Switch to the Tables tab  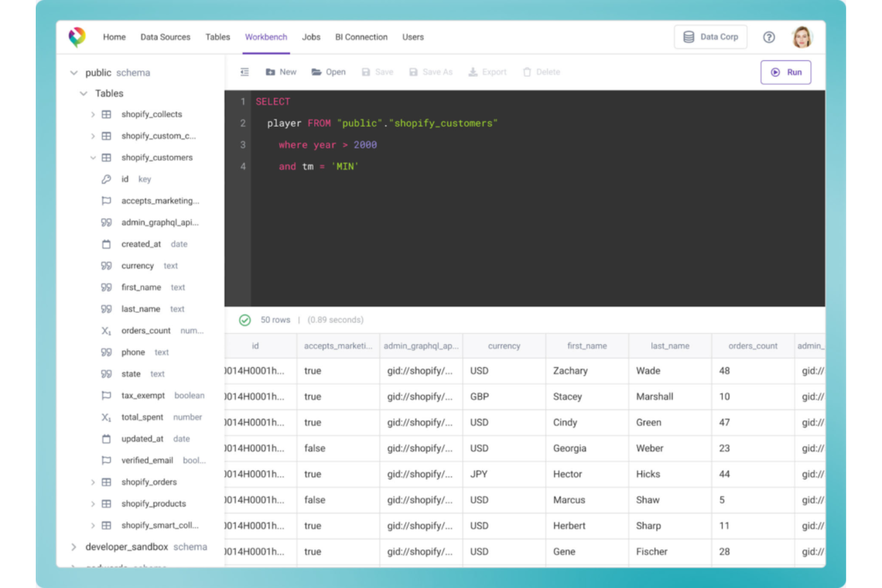218,37
